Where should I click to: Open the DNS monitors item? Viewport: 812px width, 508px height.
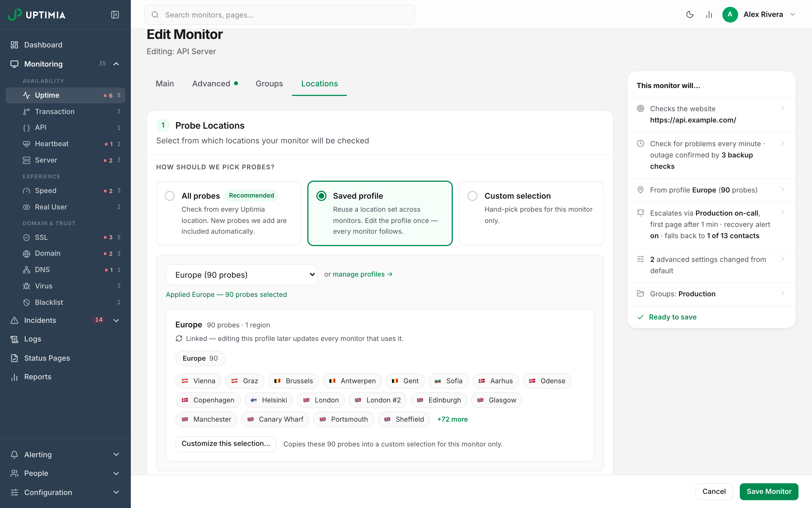pyautogui.click(x=65, y=270)
